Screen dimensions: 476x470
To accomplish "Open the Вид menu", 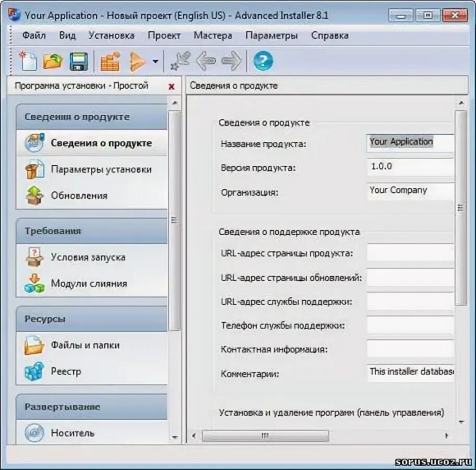I will point(67,36).
